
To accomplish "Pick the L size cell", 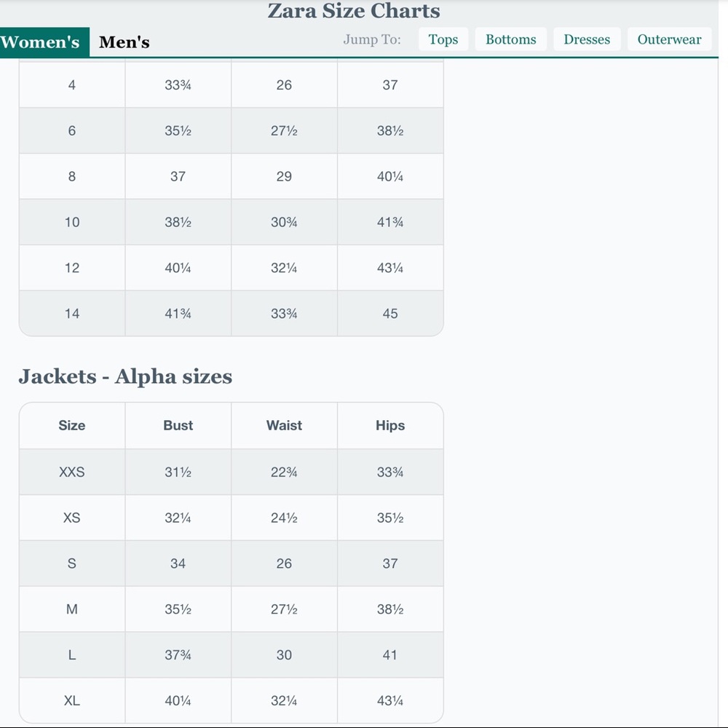I will tap(72, 655).
